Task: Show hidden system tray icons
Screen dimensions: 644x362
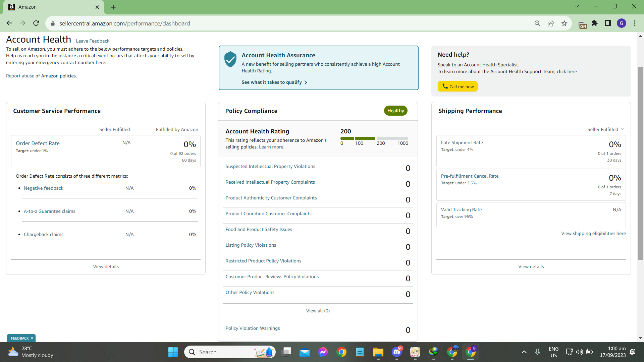Action: tap(524, 352)
